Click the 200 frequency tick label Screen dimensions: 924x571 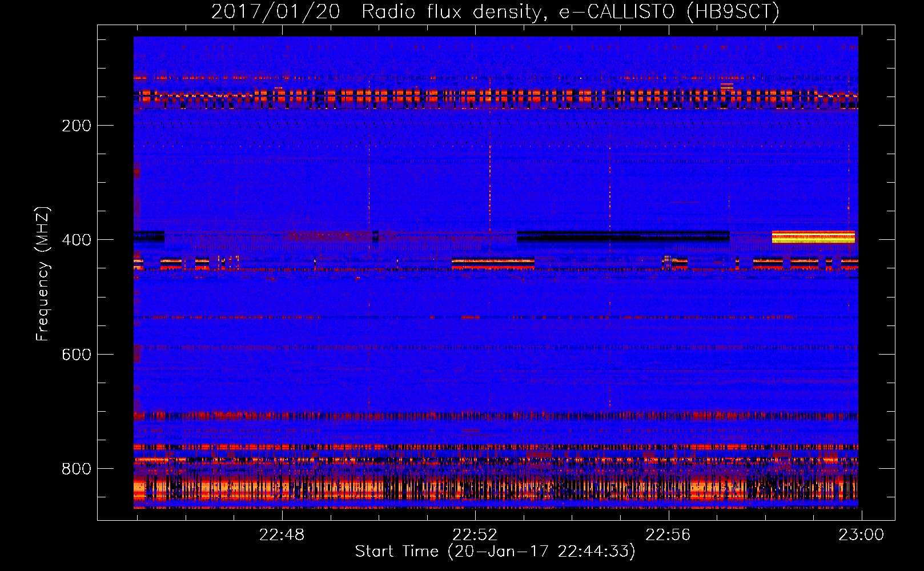[77, 126]
